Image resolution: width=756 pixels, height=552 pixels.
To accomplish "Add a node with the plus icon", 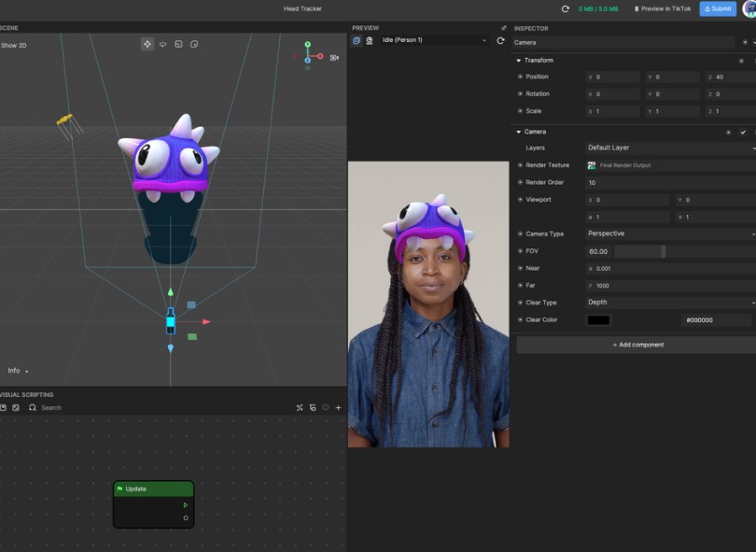I will [338, 407].
